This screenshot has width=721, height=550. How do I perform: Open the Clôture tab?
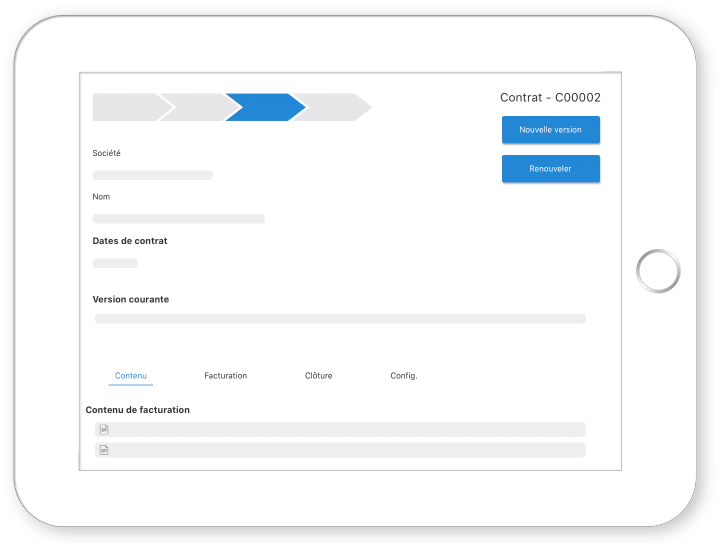318,376
